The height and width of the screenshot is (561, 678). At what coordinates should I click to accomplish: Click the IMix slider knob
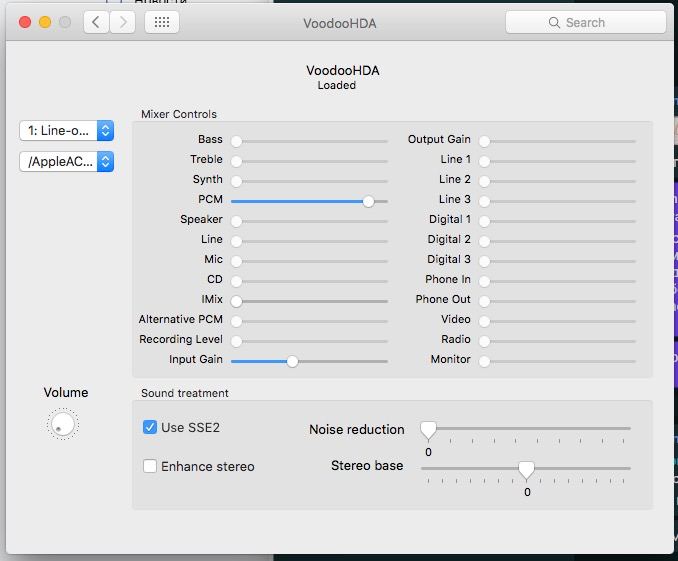237,301
